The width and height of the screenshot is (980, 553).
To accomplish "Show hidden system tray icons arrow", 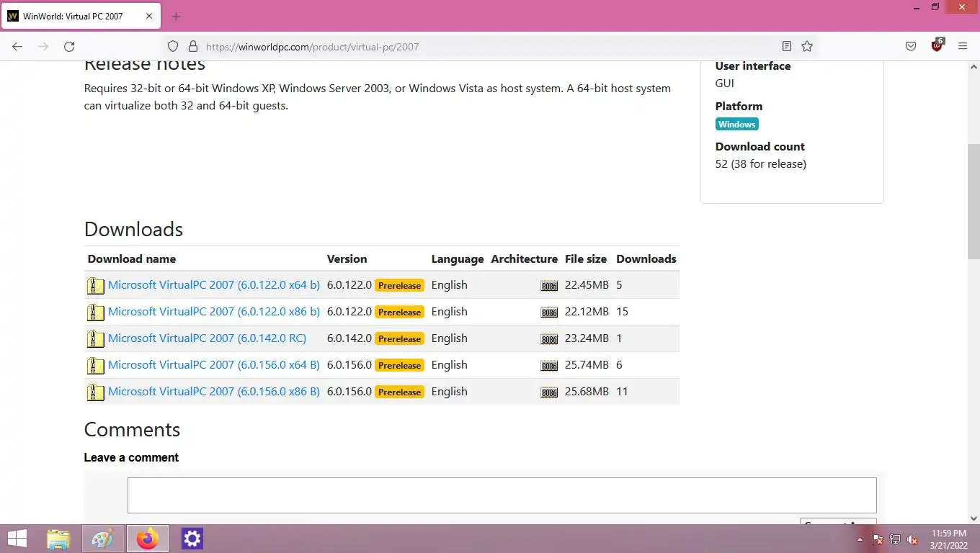I will pyautogui.click(x=860, y=539).
